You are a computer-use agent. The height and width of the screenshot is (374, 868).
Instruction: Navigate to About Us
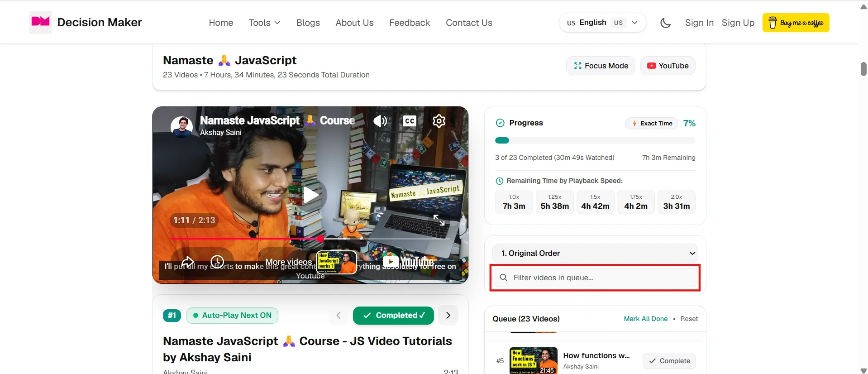(x=354, y=23)
